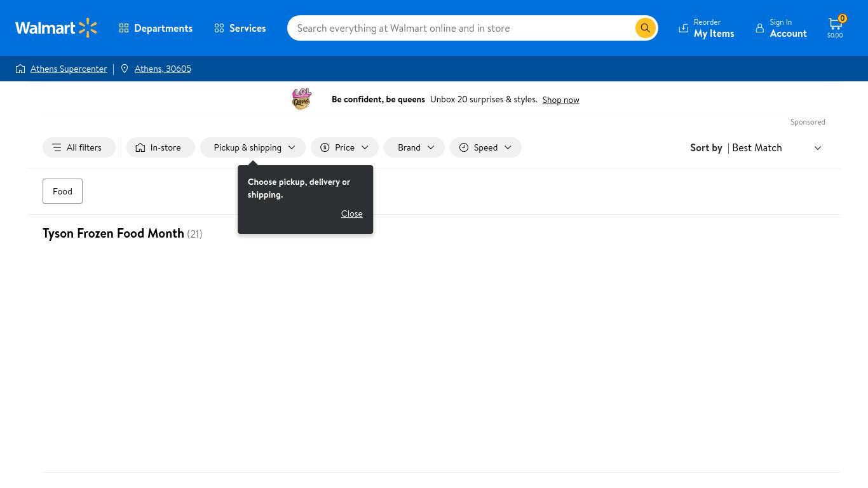
Task: Click the Sort by chevron arrow
Action: coord(818,148)
